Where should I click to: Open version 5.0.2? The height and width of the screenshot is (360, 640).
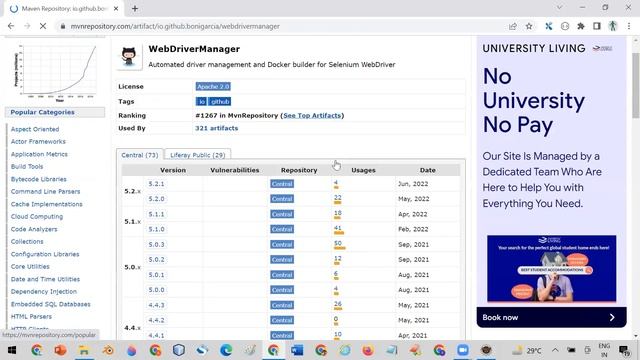[x=156, y=260]
